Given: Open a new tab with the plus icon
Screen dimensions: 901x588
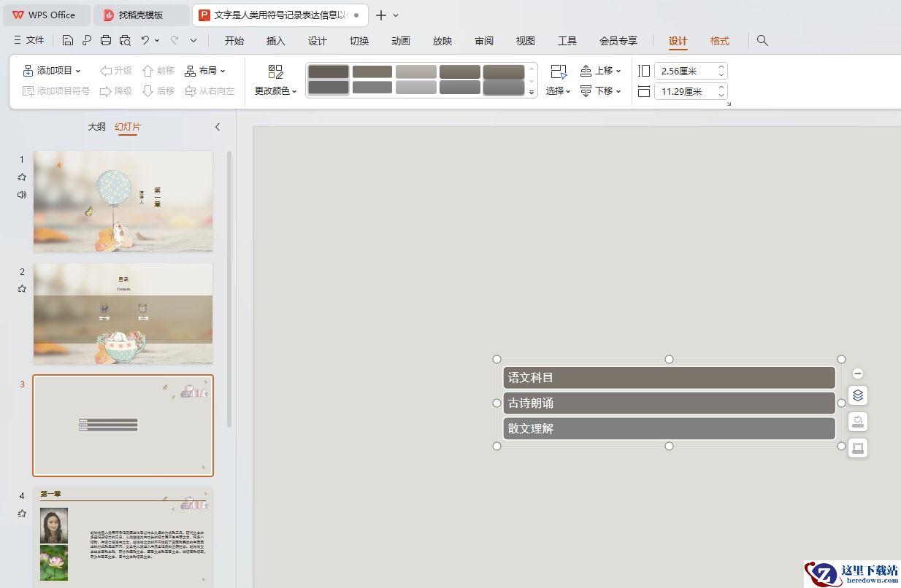Looking at the screenshot, I should [380, 15].
